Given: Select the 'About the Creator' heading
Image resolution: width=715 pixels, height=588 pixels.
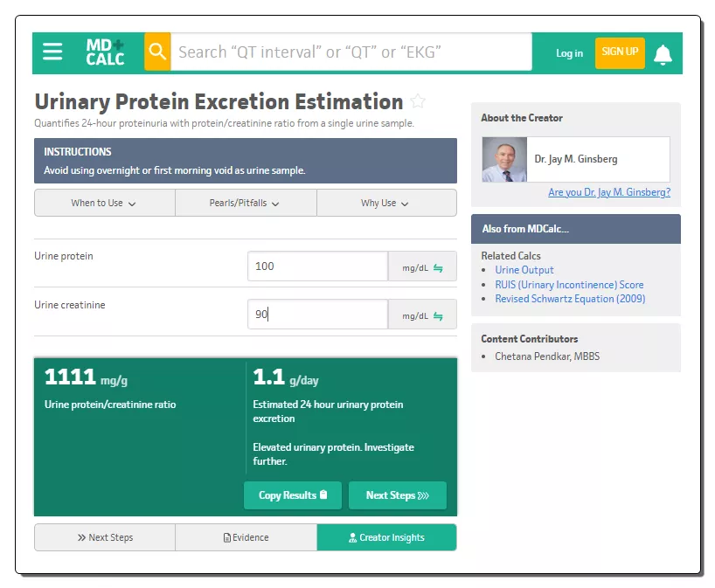Looking at the screenshot, I should [x=522, y=118].
